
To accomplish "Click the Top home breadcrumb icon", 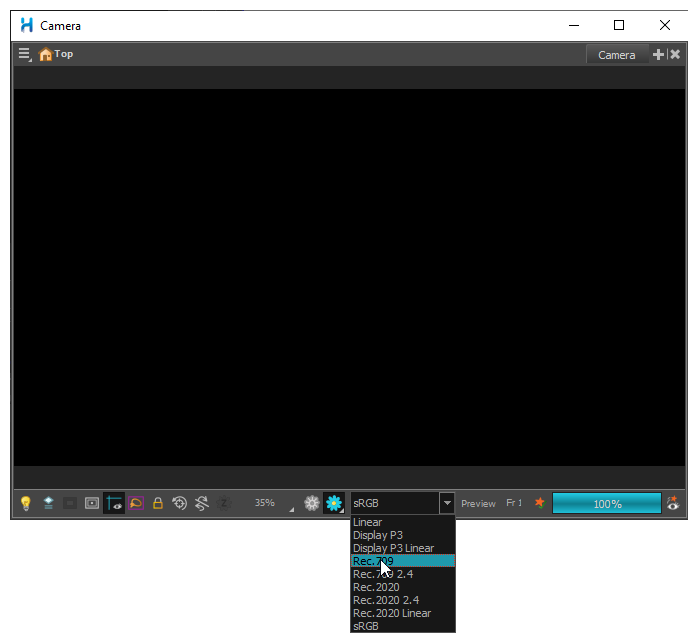I will tap(46, 54).
